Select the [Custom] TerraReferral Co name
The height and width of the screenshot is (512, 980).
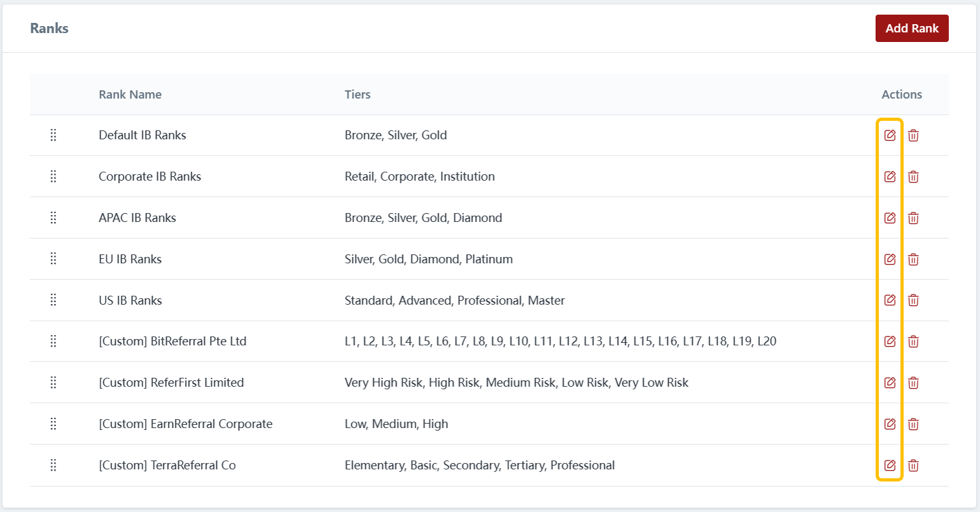click(x=167, y=466)
